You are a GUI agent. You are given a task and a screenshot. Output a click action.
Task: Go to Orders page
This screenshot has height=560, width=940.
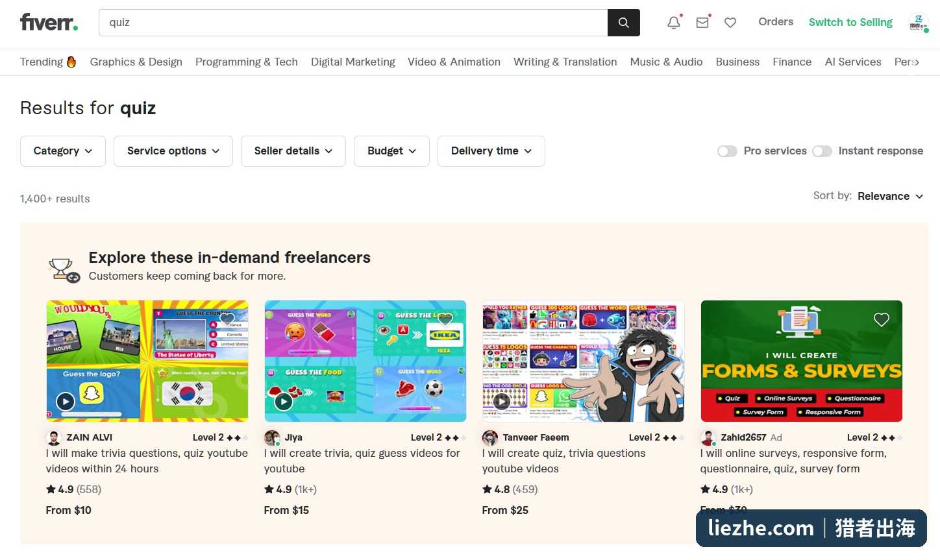[x=776, y=21]
